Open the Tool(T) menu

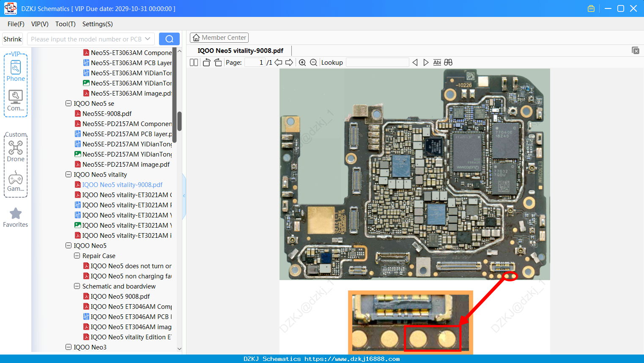[65, 24]
